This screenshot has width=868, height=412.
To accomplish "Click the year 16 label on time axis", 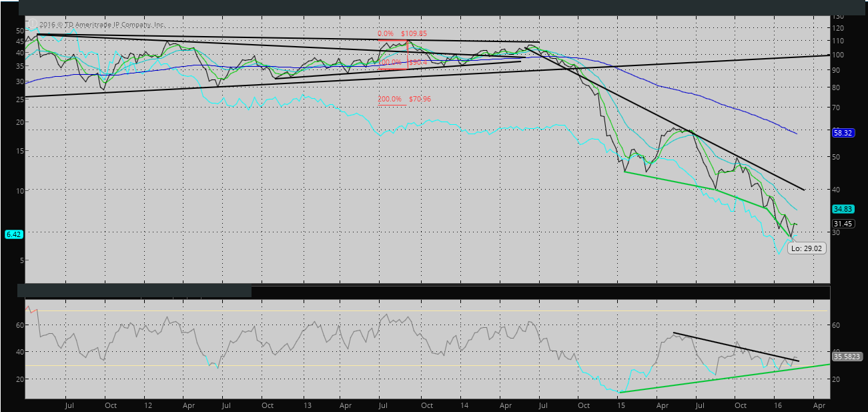I will (778, 405).
